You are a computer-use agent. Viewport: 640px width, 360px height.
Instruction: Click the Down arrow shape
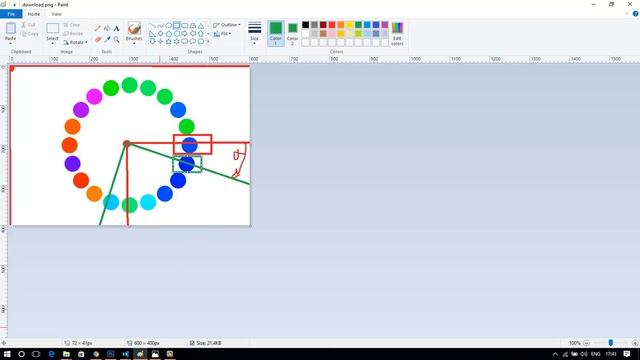tap(152, 41)
